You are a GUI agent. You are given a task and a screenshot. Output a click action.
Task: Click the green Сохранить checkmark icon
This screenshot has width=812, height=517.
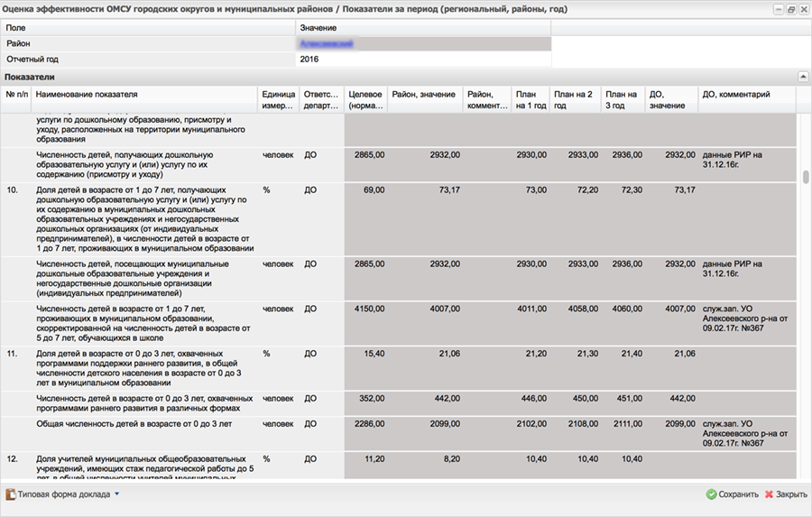point(711,494)
